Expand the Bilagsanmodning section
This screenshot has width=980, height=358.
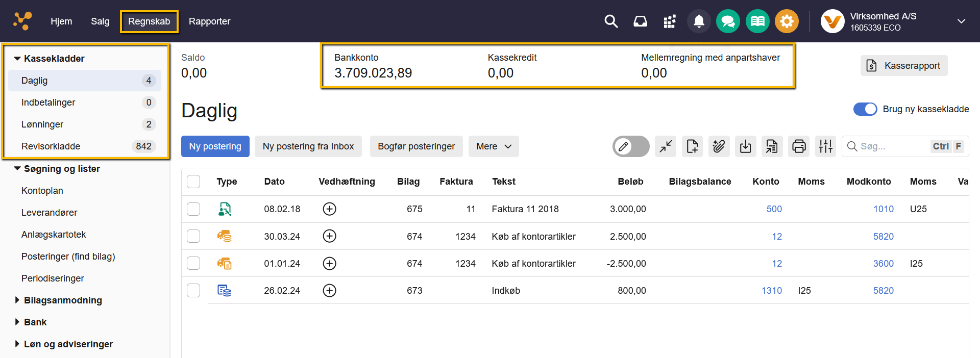click(x=63, y=300)
